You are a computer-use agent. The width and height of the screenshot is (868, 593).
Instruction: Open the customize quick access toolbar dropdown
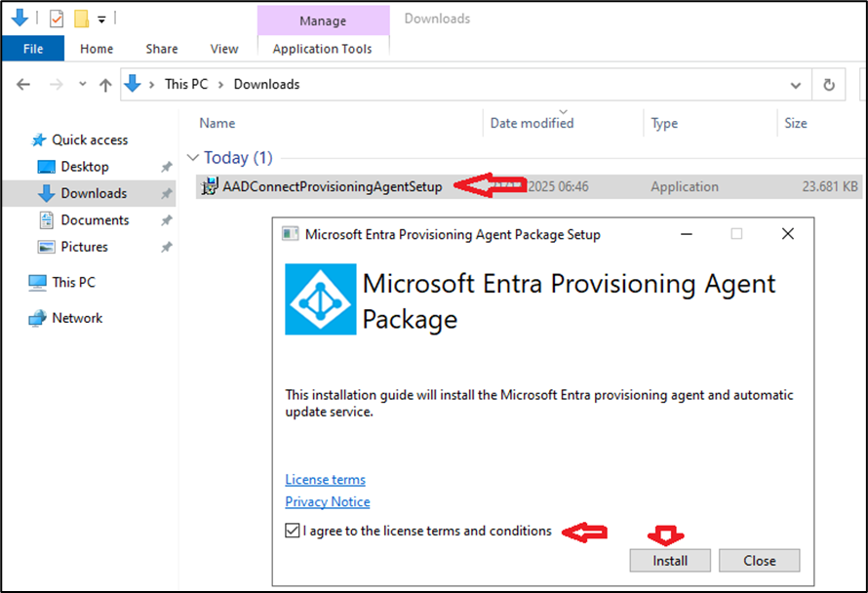(x=101, y=19)
